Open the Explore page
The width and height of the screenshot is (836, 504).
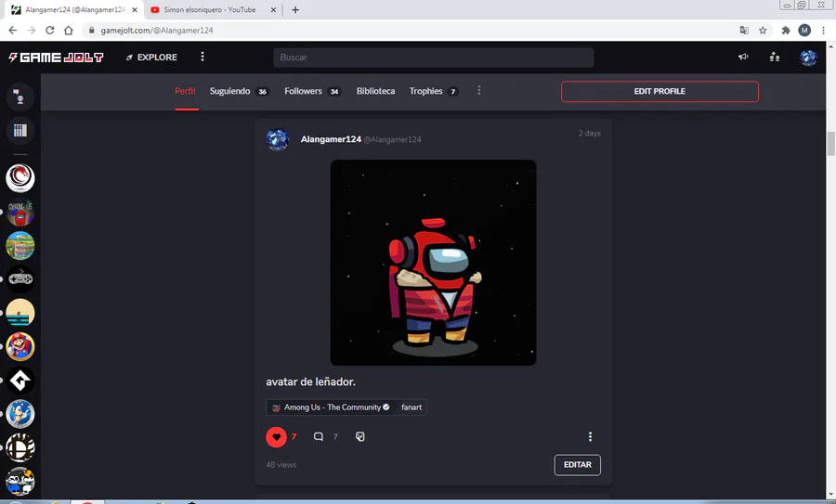[152, 57]
